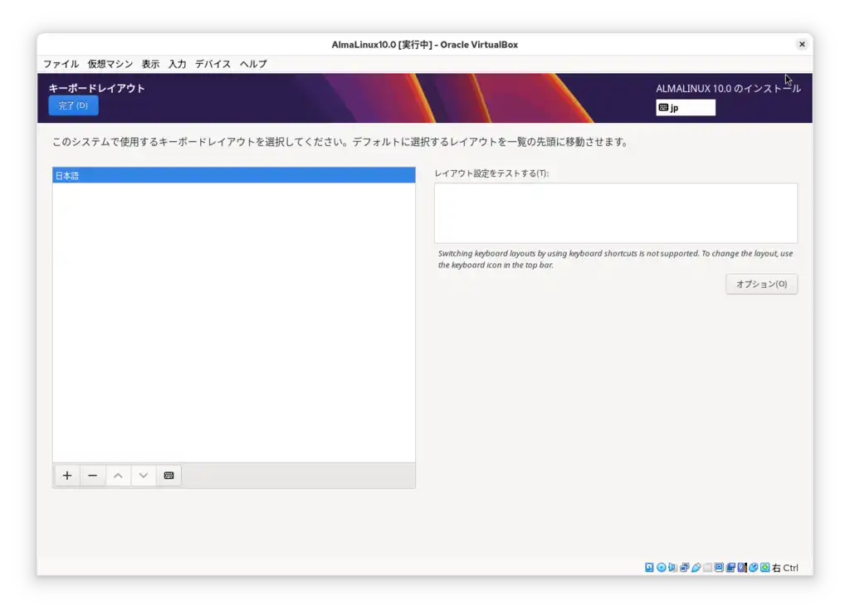Viewport: 850px width, 616px height.
Task: Open the 仮想マシン menu
Action: (x=108, y=64)
